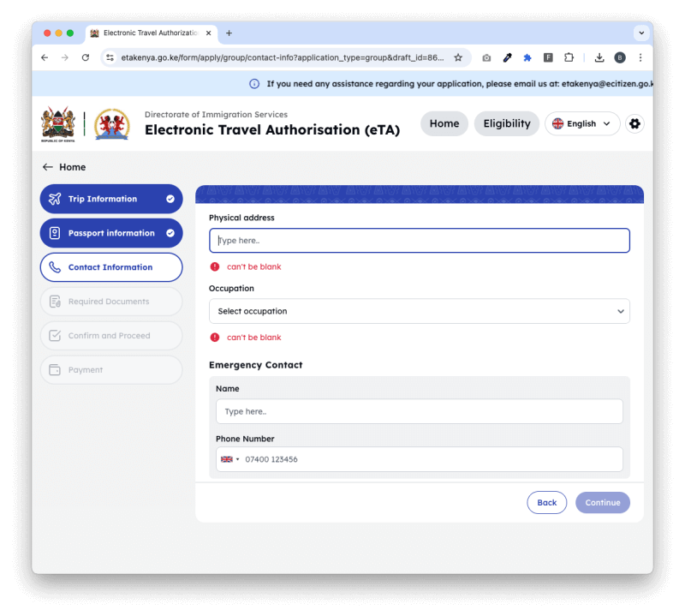Open the Chrome three-dot menu
Viewport: 685px width, 616px height.
click(x=640, y=57)
